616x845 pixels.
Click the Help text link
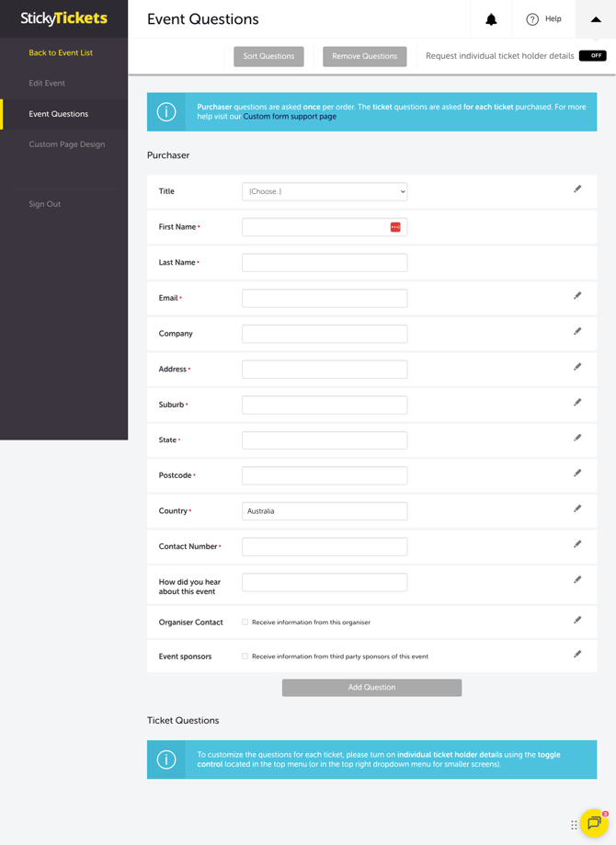pyautogui.click(x=553, y=19)
